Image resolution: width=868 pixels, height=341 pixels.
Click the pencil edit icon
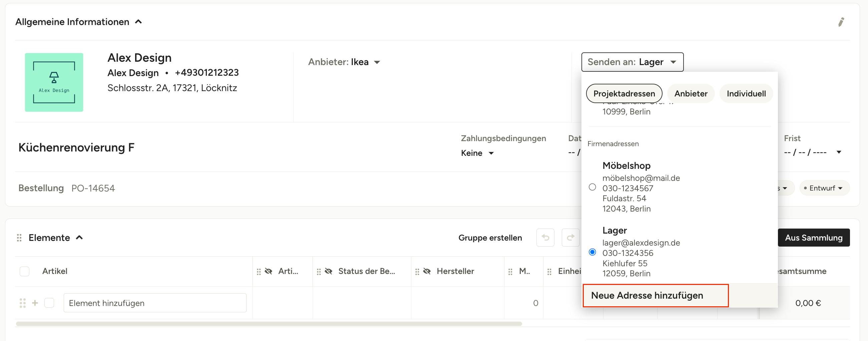[x=841, y=22]
